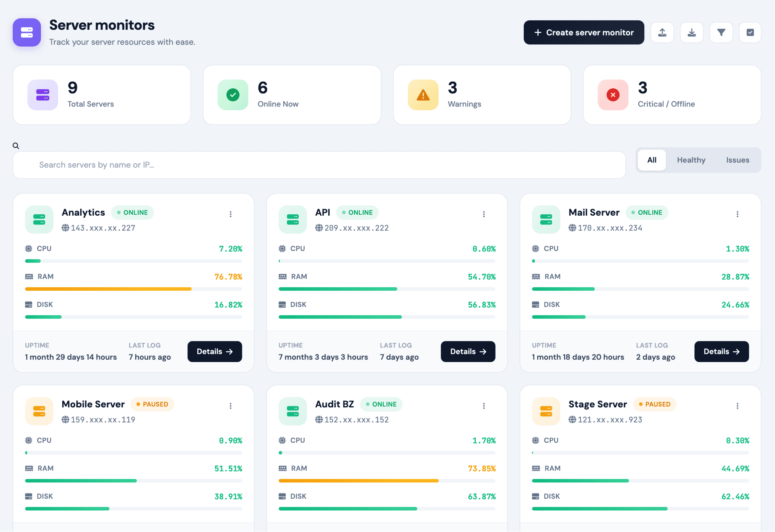Click the bulk-select checkbox icon in the toolbar
The image size is (775, 532).
(x=750, y=32)
